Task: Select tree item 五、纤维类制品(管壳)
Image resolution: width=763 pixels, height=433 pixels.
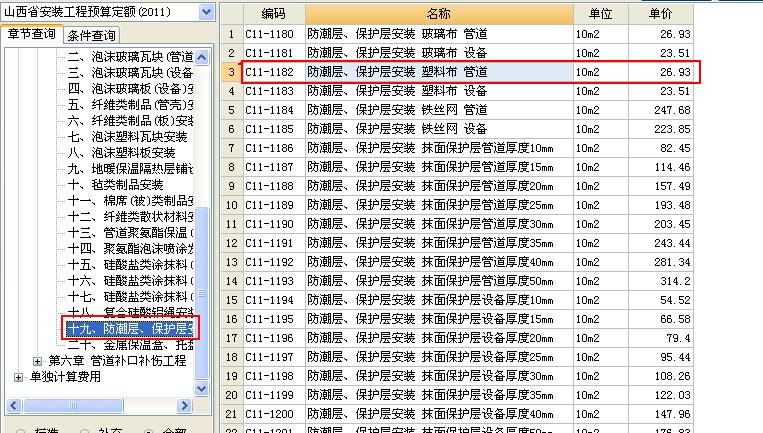Action: click(130, 105)
